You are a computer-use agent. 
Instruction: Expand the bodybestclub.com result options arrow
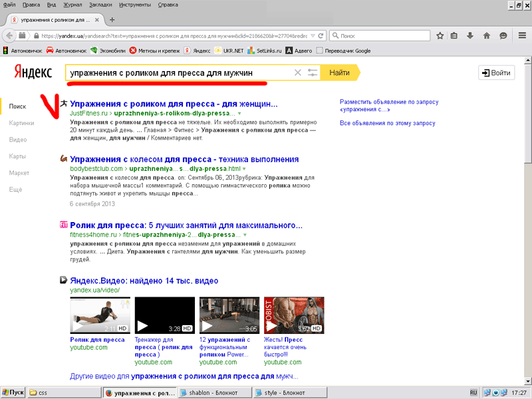(244, 169)
